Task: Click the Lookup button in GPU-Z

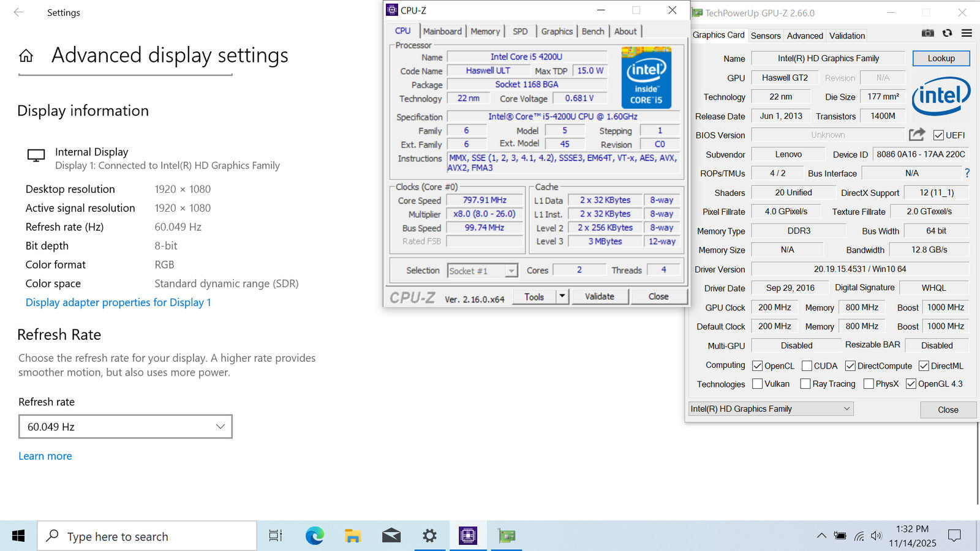Action: click(x=941, y=58)
